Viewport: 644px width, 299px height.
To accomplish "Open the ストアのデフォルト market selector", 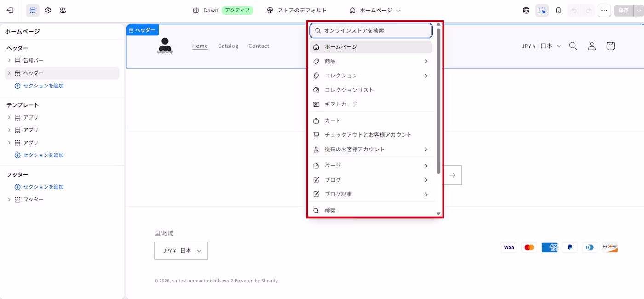I will click(297, 10).
